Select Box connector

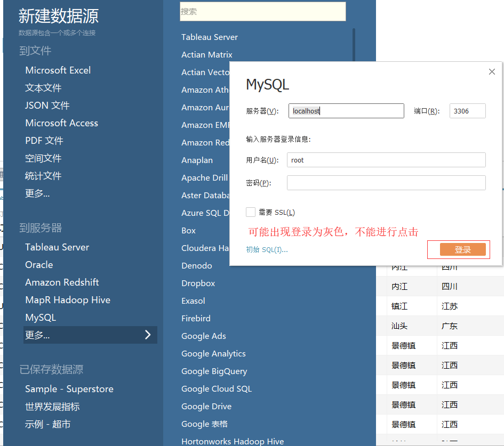188,231
